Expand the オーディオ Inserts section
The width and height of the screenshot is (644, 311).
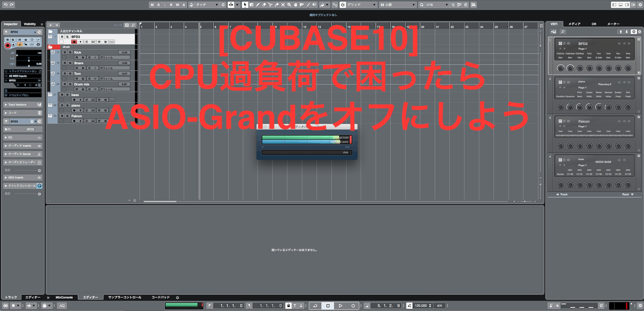coord(23,146)
